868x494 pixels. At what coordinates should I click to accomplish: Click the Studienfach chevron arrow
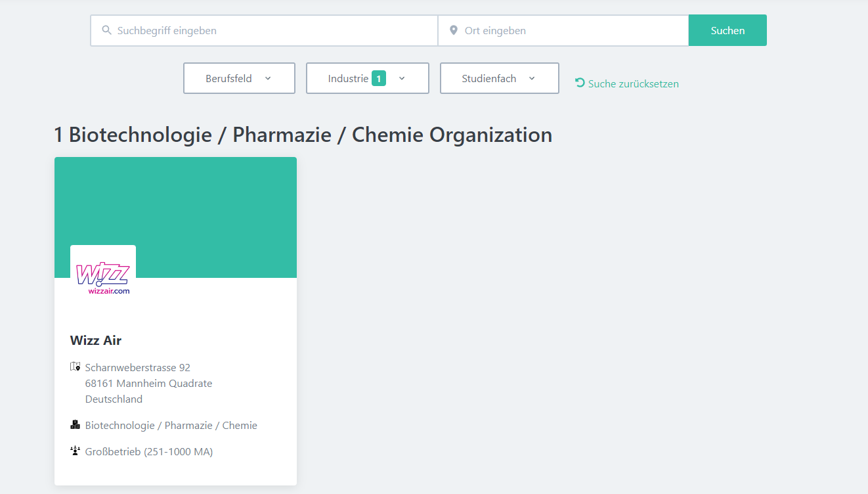click(x=532, y=78)
